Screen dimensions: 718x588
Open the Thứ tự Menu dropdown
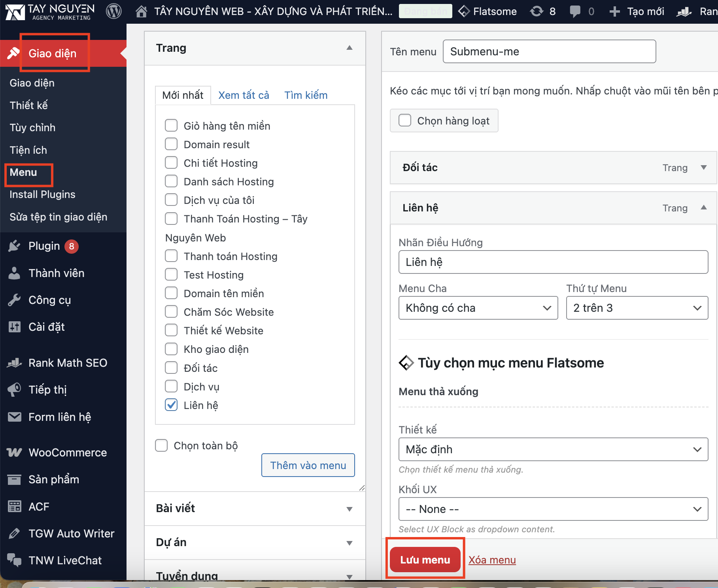point(637,308)
